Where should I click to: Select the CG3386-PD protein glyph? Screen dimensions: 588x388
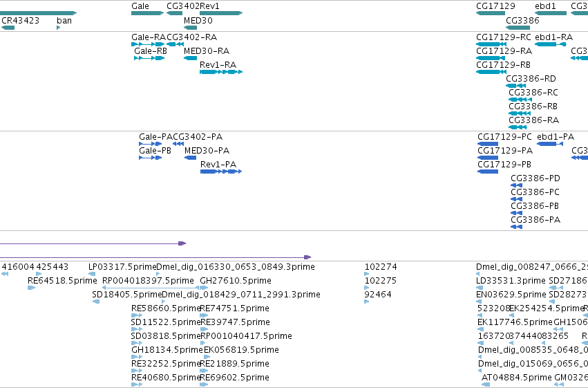point(516,186)
